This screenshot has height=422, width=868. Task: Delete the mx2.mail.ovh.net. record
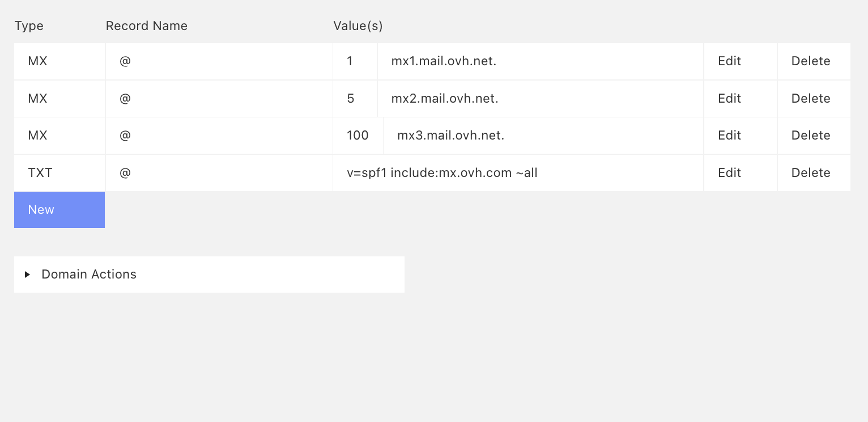click(x=811, y=99)
